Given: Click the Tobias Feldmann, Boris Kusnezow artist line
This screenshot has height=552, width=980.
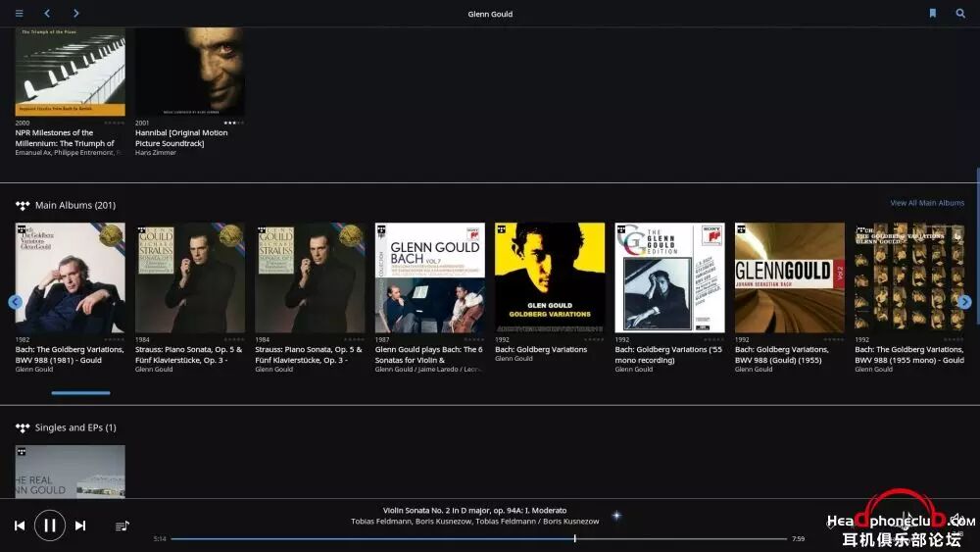Looking at the screenshot, I should tap(475, 522).
